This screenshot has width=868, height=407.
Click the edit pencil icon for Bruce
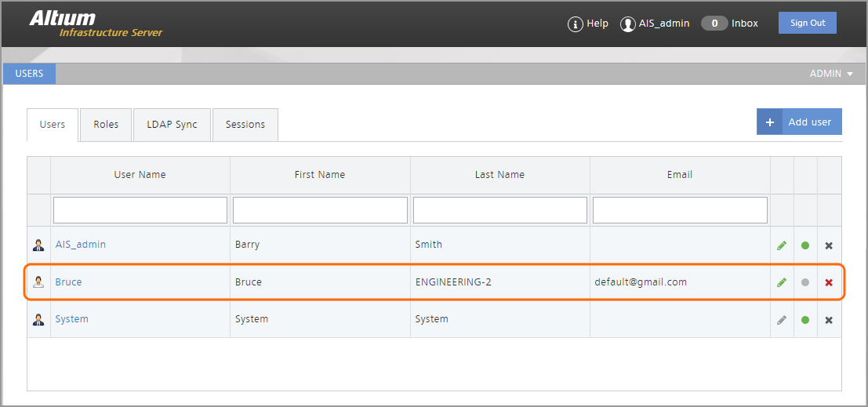click(x=781, y=282)
